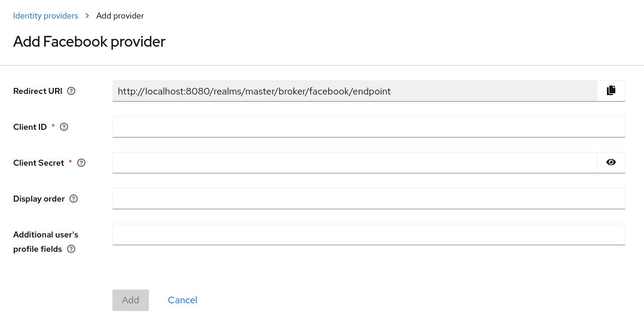
Task: Click the read-only Redirect URI field
Action: tap(354, 91)
